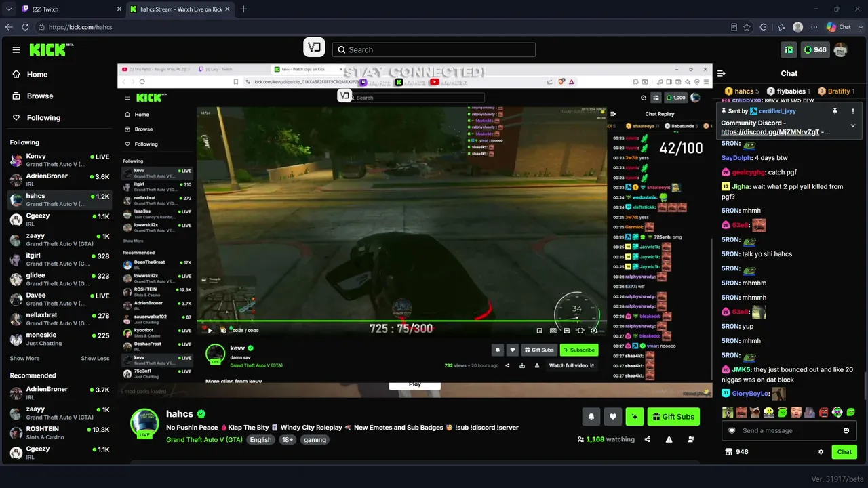Select the hahcs Stream Kick browser tab
The height and width of the screenshot is (488, 868).
pyautogui.click(x=179, y=9)
